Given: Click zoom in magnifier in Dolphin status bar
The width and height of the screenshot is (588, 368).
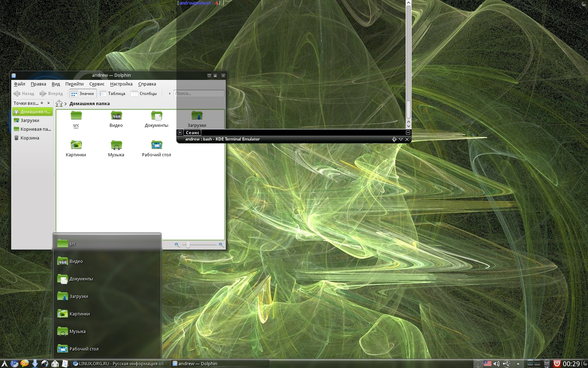Looking at the screenshot, I should click(x=221, y=245).
